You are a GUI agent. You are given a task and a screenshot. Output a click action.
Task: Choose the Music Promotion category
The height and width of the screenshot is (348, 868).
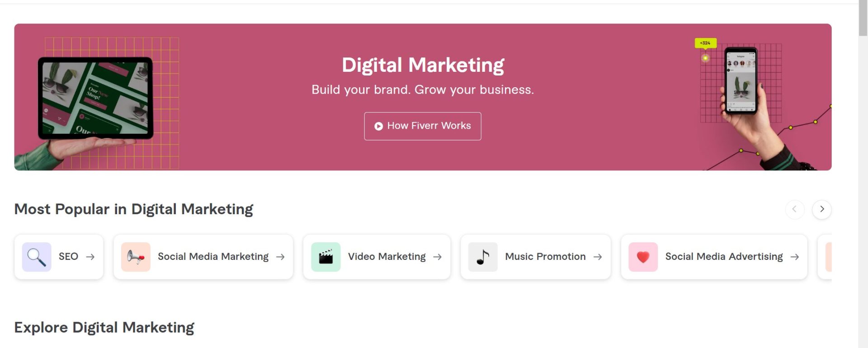[x=535, y=257]
